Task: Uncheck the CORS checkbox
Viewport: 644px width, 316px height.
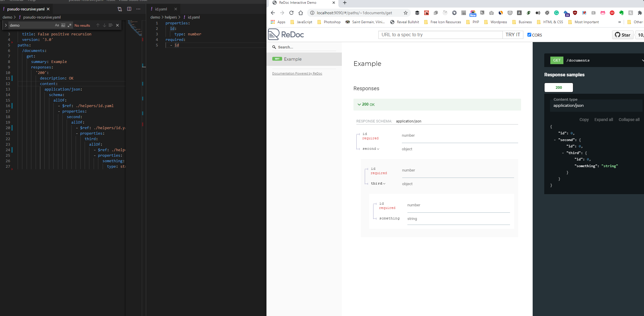Action: 529,35
